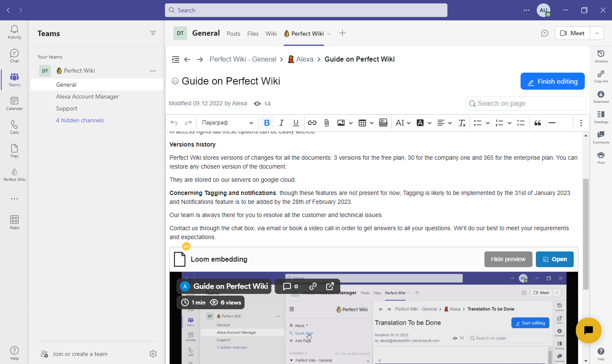Insert a blockquote

point(537,123)
